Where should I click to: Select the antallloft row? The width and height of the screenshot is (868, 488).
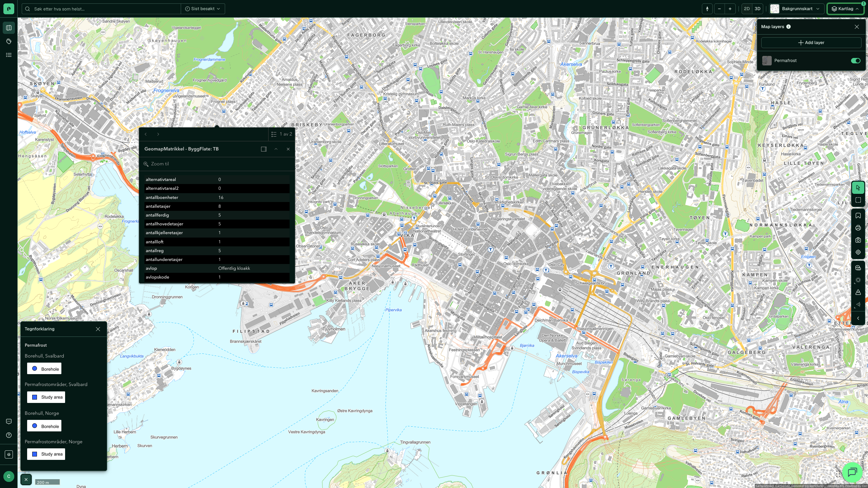217,242
